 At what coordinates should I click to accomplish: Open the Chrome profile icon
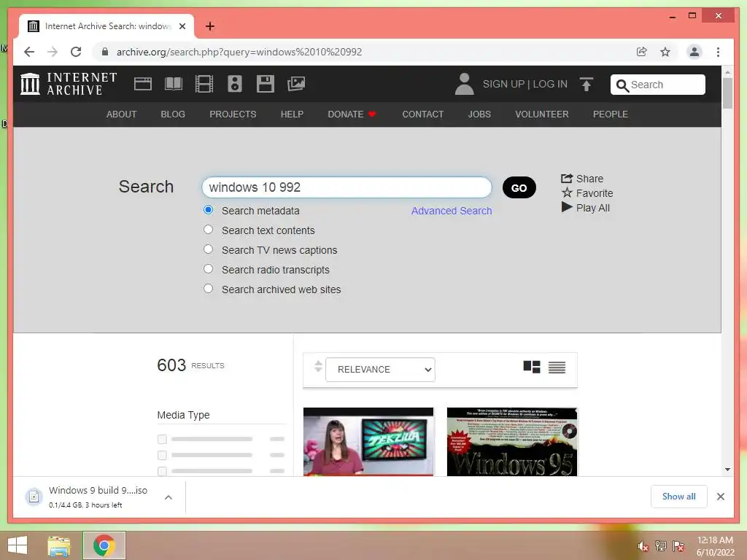(694, 52)
